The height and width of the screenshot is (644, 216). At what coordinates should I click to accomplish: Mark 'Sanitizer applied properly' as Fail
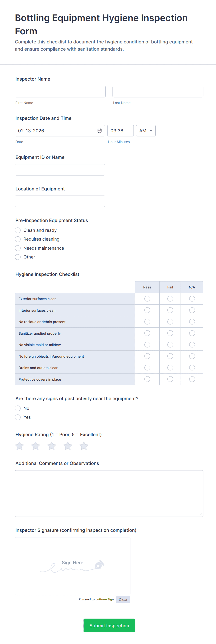[170, 333]
